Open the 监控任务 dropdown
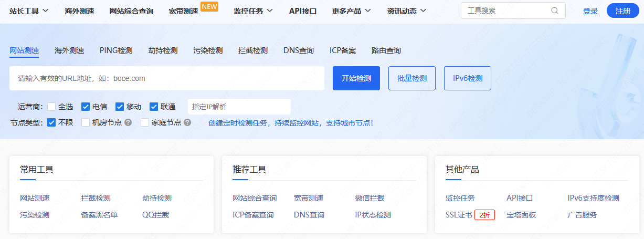 click(253, 11)
